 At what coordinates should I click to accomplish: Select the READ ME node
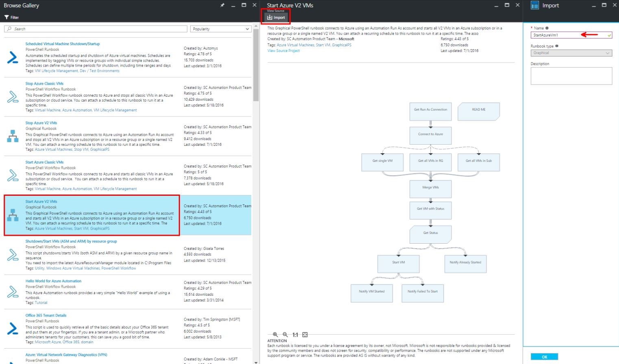click(479, 111)
